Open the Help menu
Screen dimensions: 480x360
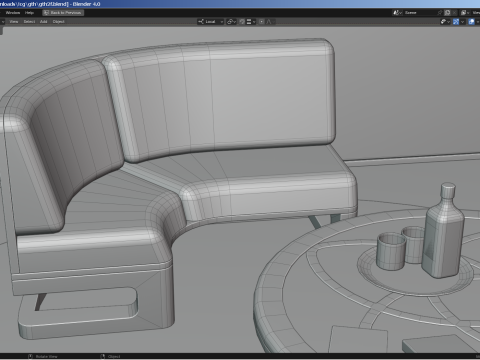pyautogui.click(x=29, y=13)
